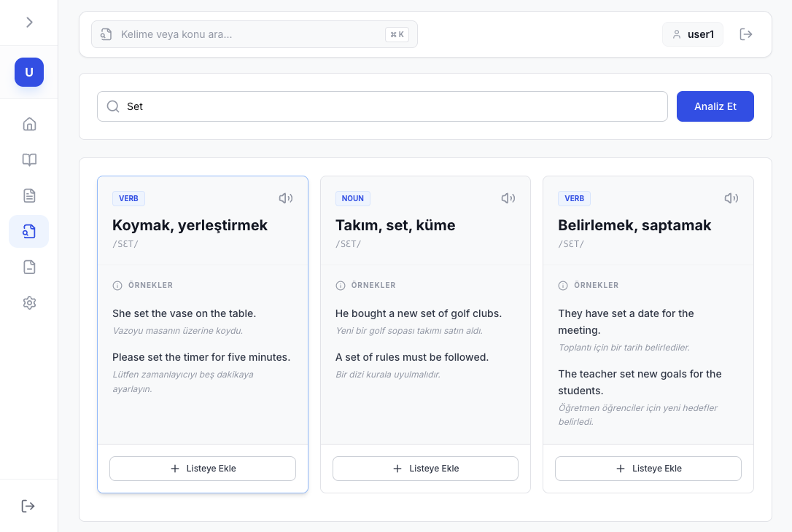Viewport: 792px width, 532px height.
Task: Open the document lines icon in sidebar
Action: (x=29, y=195)
